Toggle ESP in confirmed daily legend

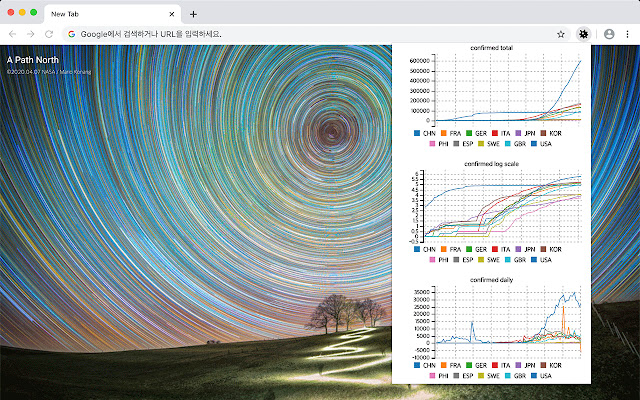pyautogui.click(x=463, y=376)
